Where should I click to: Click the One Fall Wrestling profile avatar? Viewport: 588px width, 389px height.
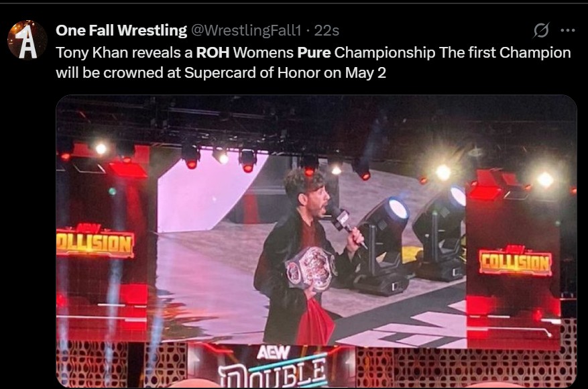click(x=27, y=40)
